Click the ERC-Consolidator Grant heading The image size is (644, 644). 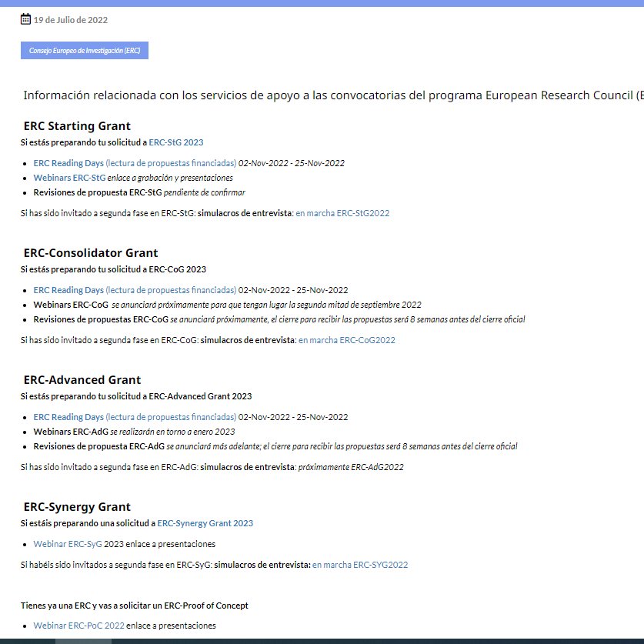point(91,252)
